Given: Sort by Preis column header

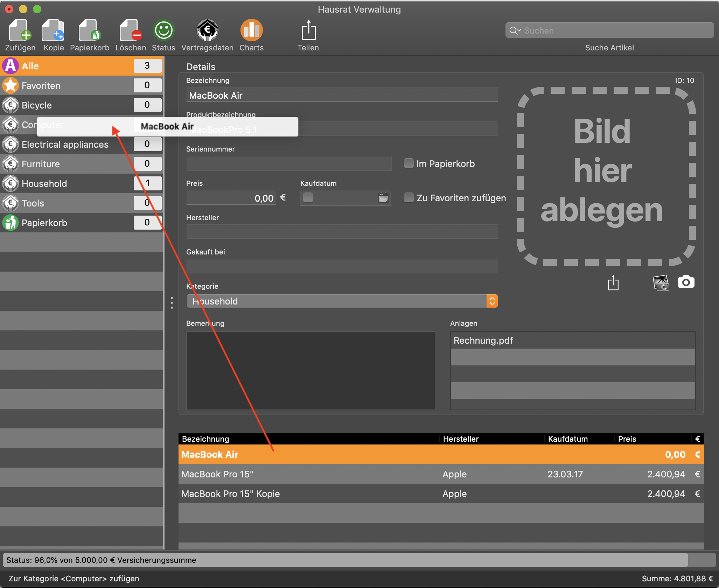Looking at the screenshot, I should (653, 439).
